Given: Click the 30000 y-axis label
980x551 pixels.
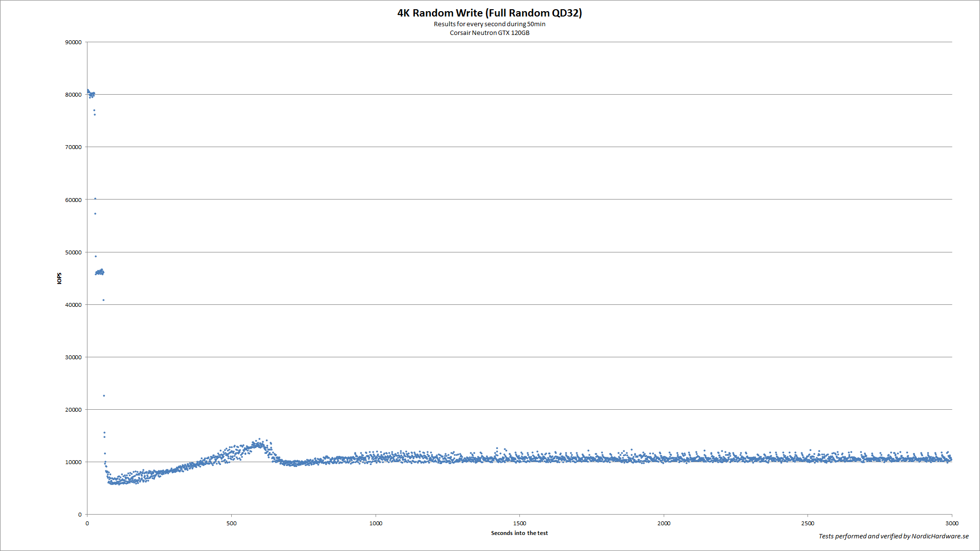Looking at the screenshot, I should [73, 357].
